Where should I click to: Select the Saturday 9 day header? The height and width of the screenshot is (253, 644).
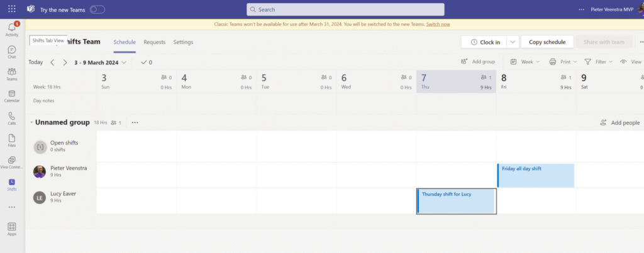click(610, 82)
